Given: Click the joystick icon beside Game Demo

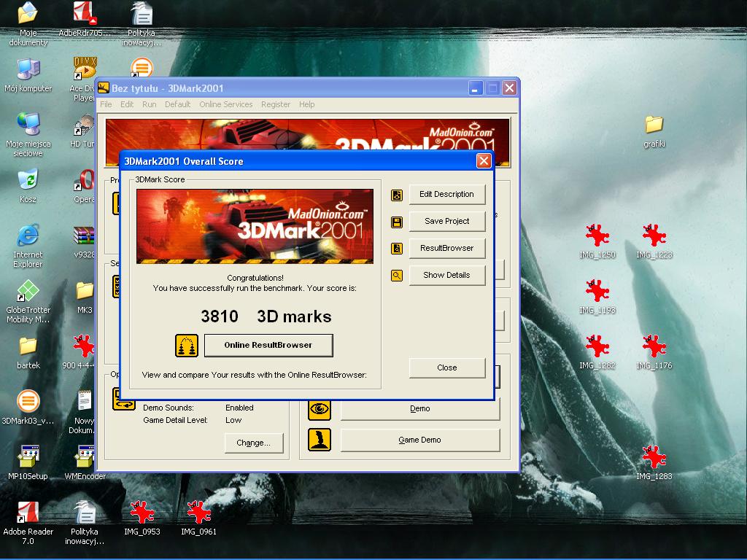Looking at the screenshot, I should click(320, 440).
